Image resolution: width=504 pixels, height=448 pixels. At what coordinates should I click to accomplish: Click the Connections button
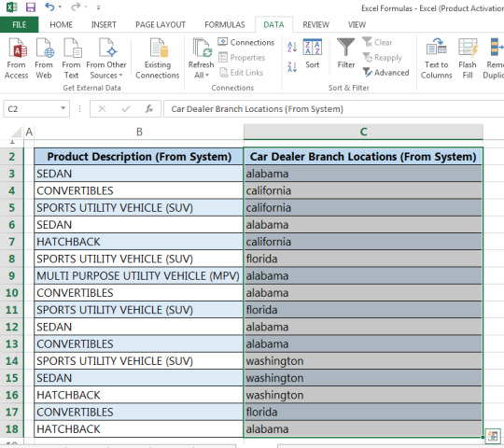[246, 42]
